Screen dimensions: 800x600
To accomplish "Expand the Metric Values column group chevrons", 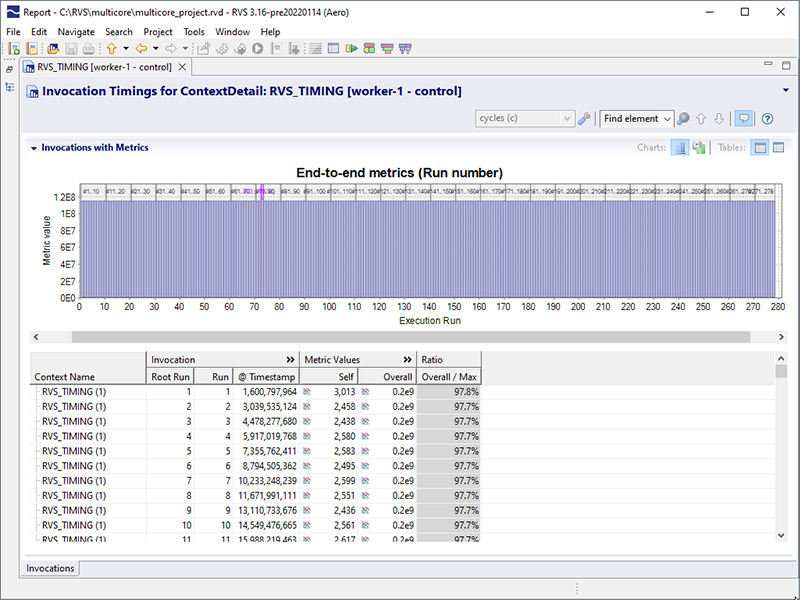I will pos(408,360).
